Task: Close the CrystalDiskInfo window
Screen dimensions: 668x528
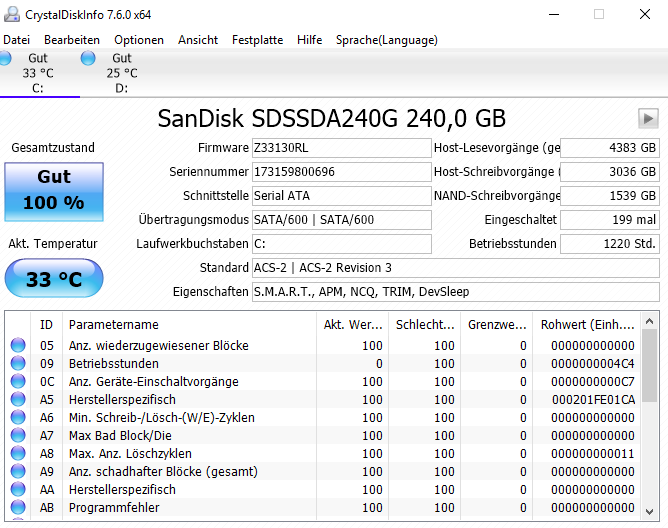Action: 645,14
